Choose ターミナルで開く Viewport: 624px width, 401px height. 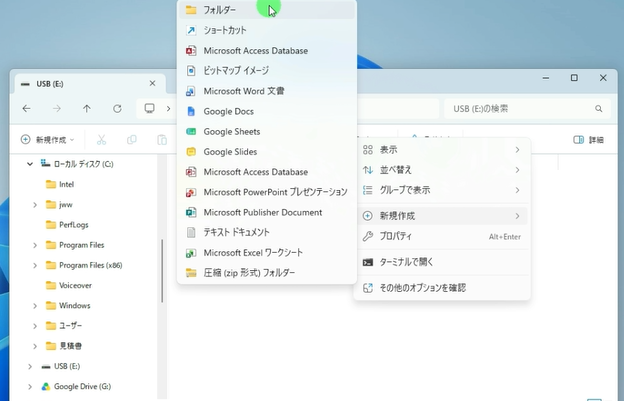point(442,262)
